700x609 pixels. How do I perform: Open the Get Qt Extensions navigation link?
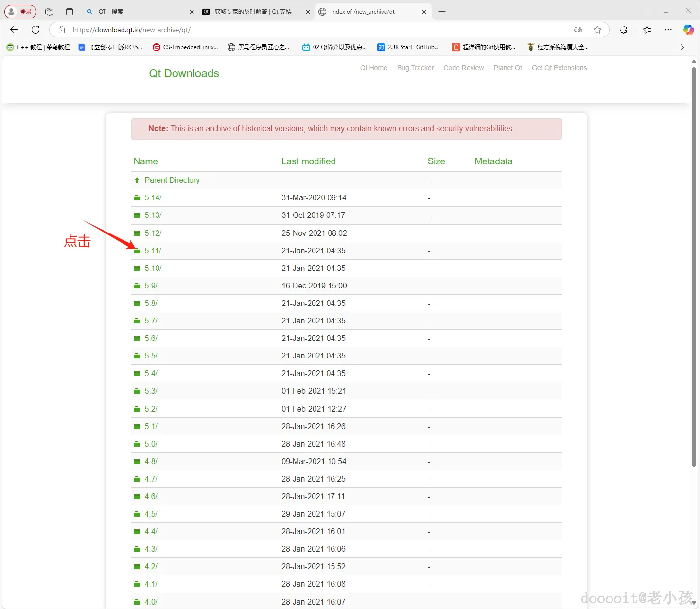(559, 68)
